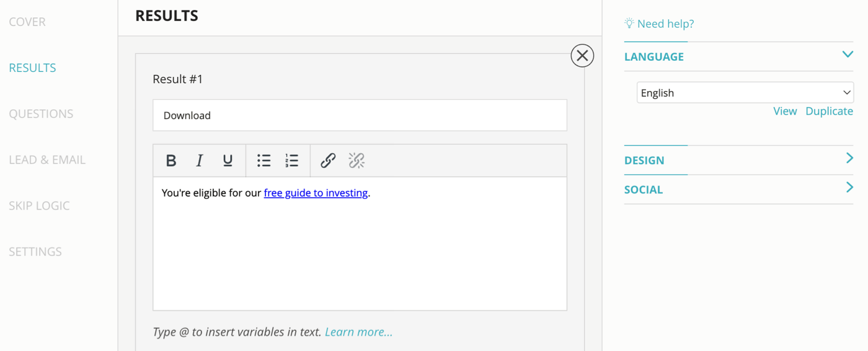Screen dimensions: 868x351
Task: Click the Duplicate language link
Action: point(829,111)
